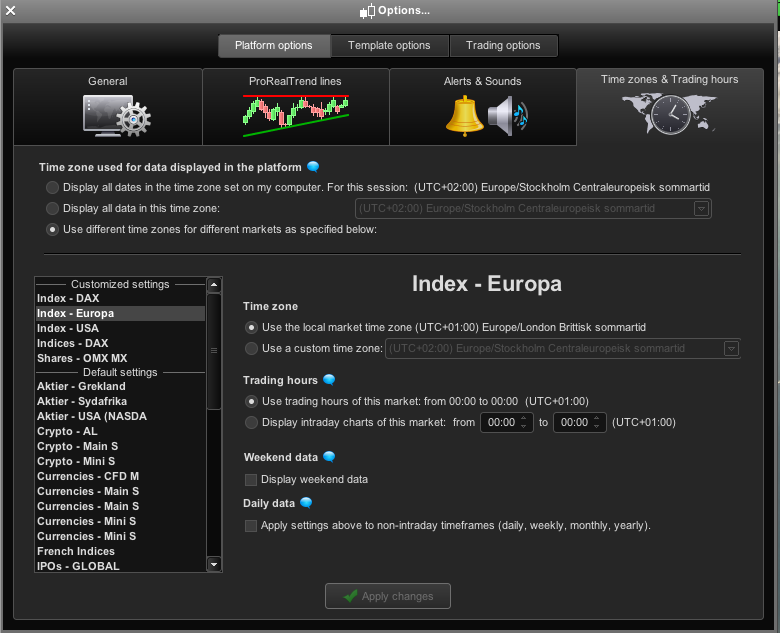
Task: Select Indices - DAX in the list
Action: [x=120, y=343]
